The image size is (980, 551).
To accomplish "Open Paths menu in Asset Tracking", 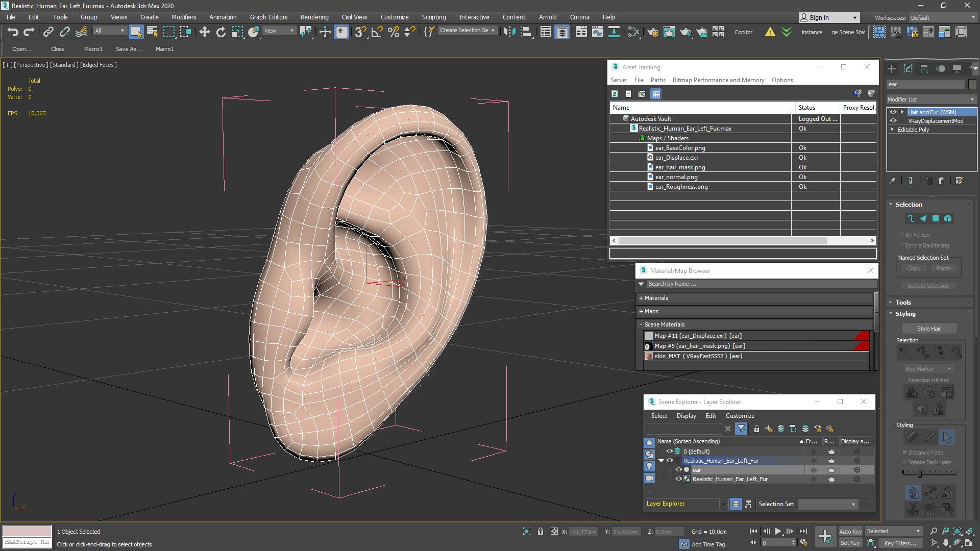I will tap(657, 80).
